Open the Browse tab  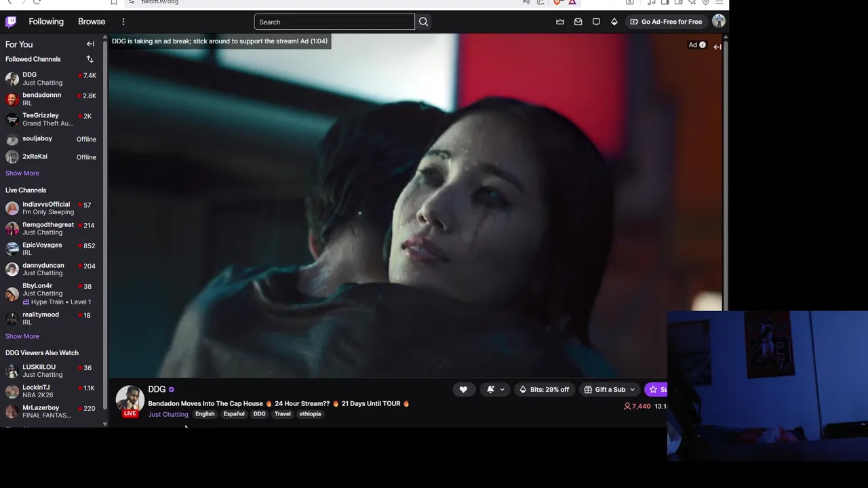92,22
